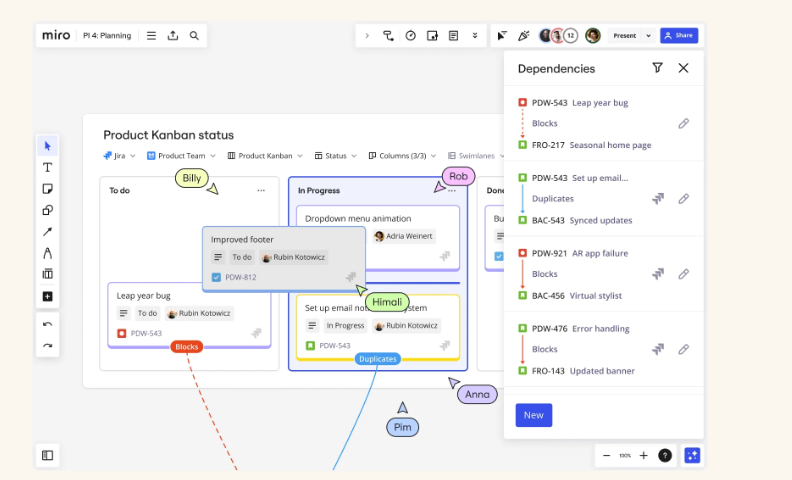Click the New dependency button
Image resolution: width=792 pixels, height=480 pixels.
tap(533, 415)
